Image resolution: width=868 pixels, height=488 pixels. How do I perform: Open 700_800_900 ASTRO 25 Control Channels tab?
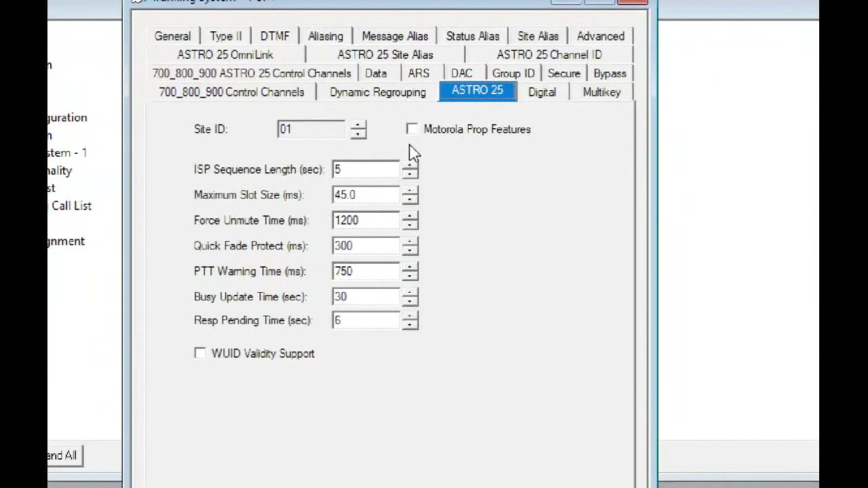point(252,73)
